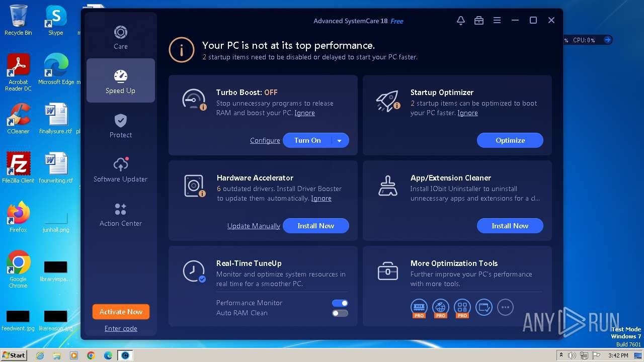Click the orange info warning icon in header

tap(181, 50)
